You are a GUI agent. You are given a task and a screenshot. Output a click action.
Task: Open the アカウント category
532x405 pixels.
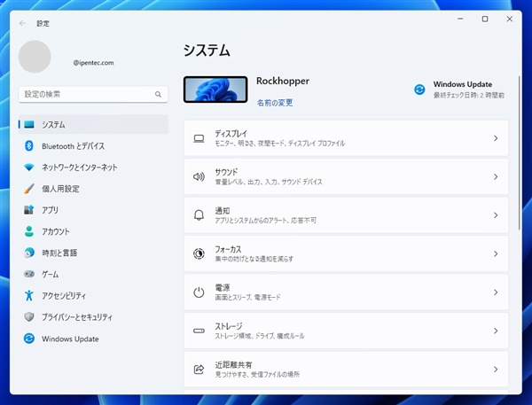pyautogui.click(x=93, y=231)
